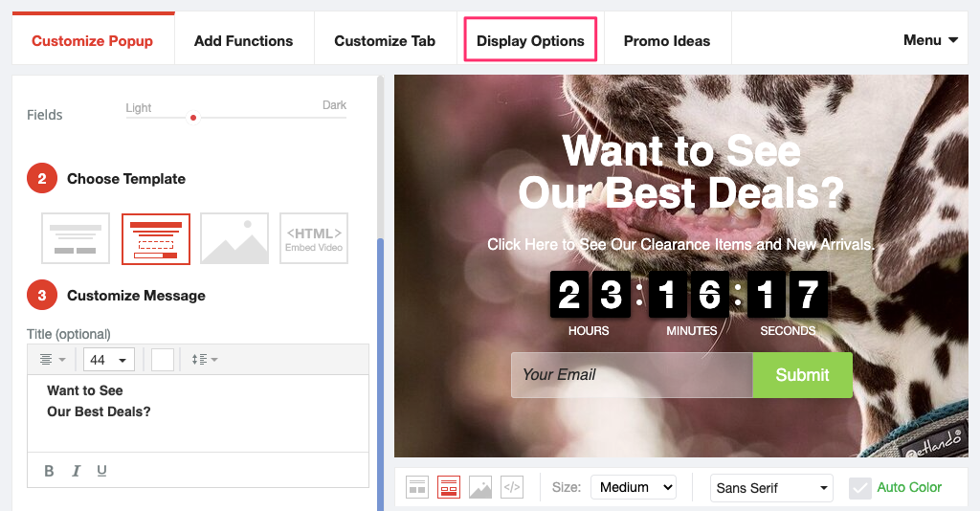Open the font size 44 dropdown

(108, 360)
